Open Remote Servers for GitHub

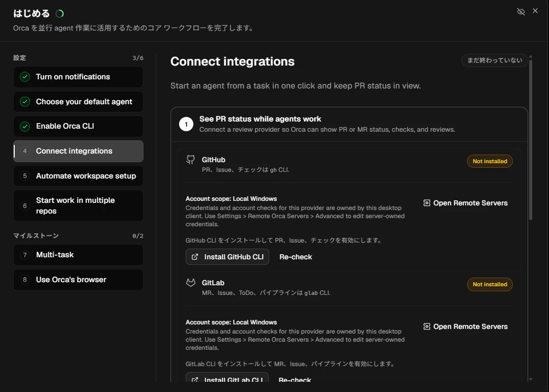pyautogui.click(x=466, y=203)
